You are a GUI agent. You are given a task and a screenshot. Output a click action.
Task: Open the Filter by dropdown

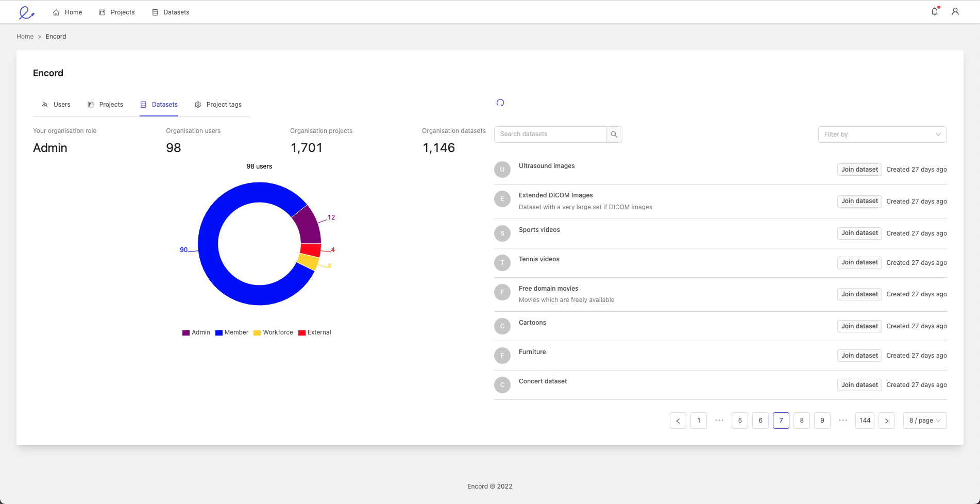(882, 135)
